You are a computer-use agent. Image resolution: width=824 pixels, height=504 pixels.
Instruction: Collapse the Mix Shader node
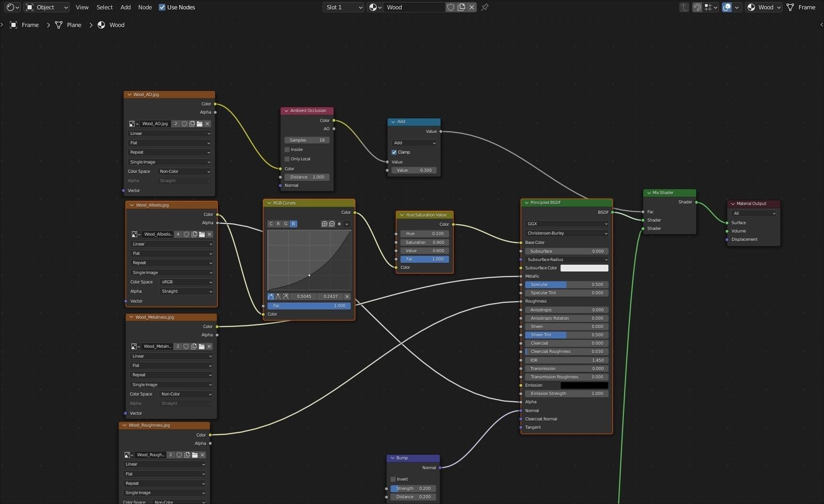(x=649, y=193)
